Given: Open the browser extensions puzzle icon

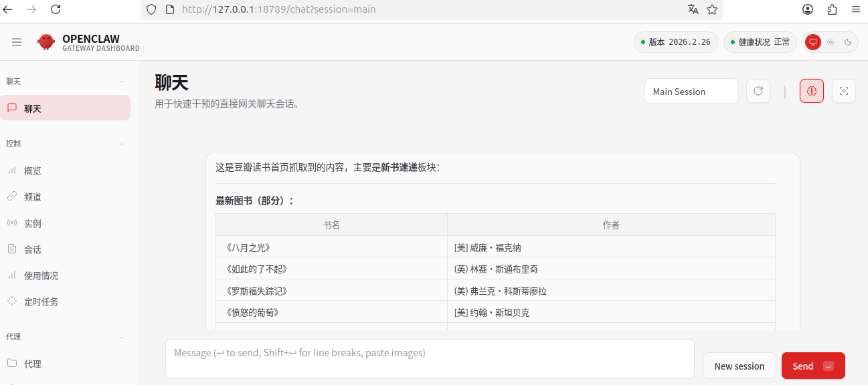Looking at the screenshot, I should (832, 9).
